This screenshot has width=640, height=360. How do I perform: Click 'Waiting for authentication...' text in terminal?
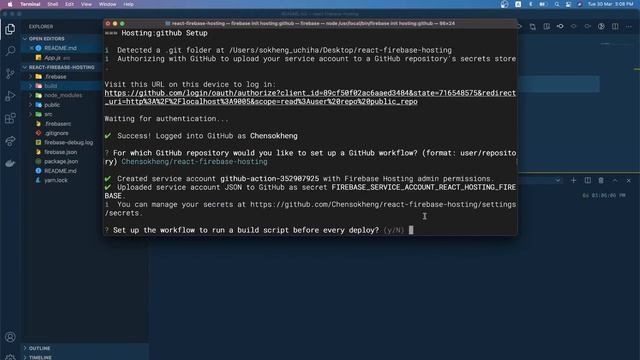point(167,119)
